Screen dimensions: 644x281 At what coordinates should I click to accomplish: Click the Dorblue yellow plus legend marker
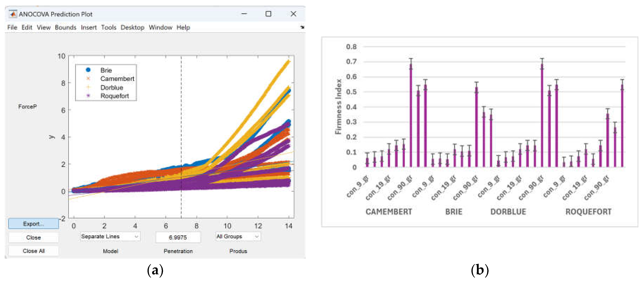tap(88, 87)
